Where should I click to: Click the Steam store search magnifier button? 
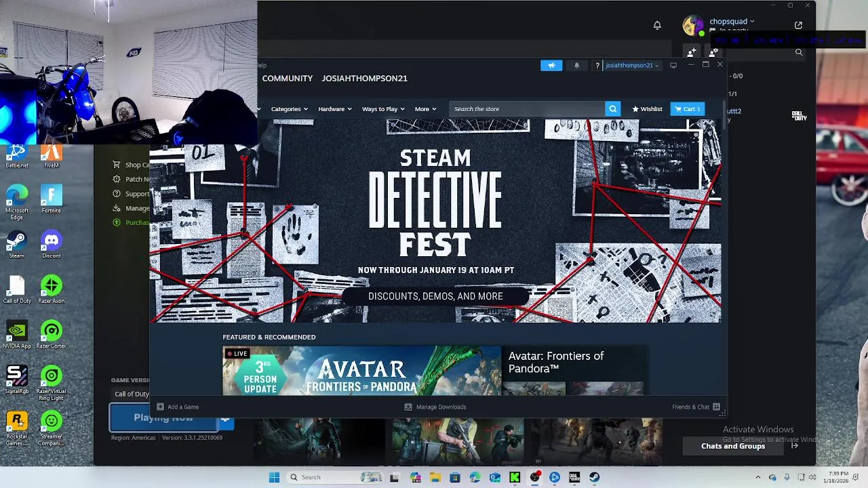click(x=613, y=109)
